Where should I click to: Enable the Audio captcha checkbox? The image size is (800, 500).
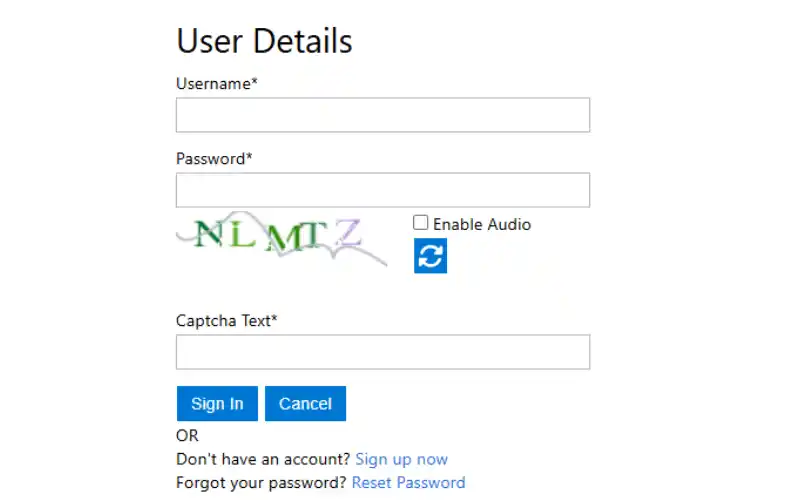pyautogui.click(x=421, y=223)
